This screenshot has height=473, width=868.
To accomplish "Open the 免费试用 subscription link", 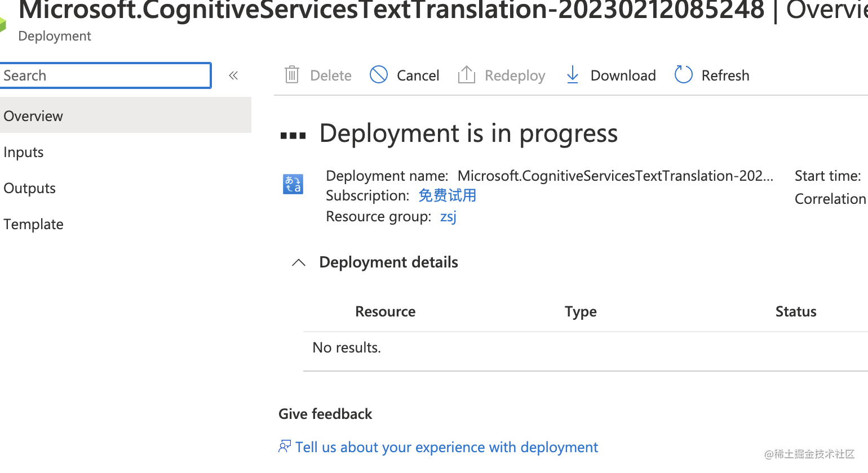I will click(447, 195).
